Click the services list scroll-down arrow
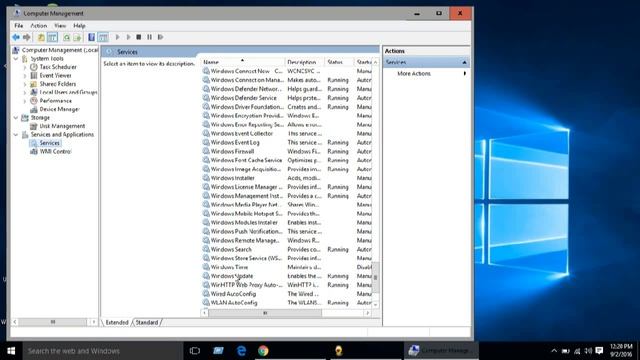Image resolution: width=640 pixels, height=360 pixels. pyautogui.click(x=376, y=304)
